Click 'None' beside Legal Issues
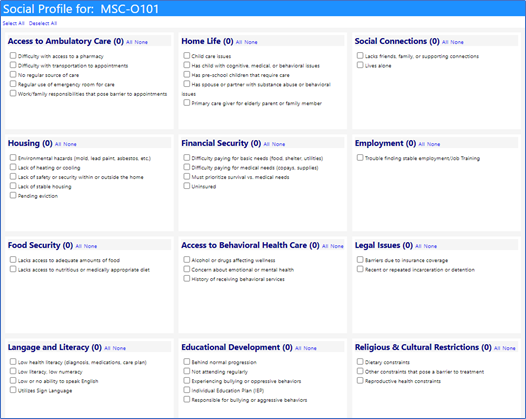 [x=430, y=246]
